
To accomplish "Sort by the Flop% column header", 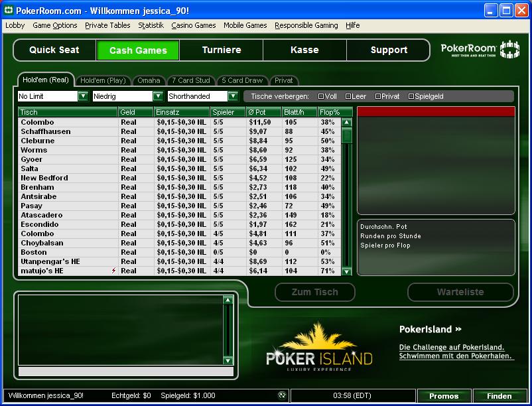I will (x=335, y=112).
